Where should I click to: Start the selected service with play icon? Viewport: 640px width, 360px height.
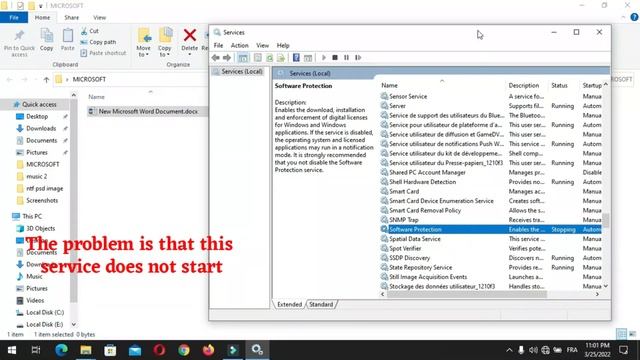324,58
